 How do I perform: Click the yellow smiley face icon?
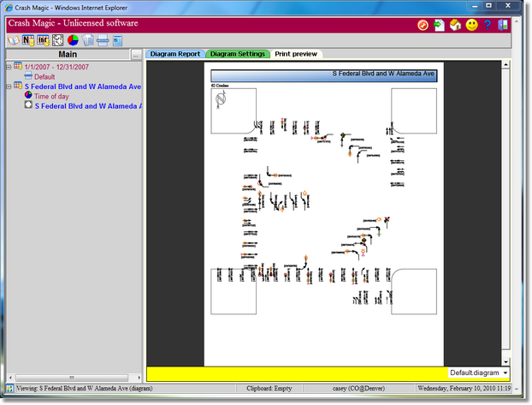(x=471, y=25)
